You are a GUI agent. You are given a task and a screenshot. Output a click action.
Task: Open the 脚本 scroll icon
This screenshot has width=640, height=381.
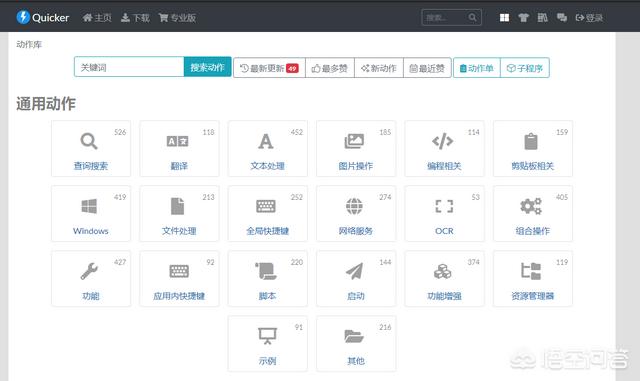(266, 271)
